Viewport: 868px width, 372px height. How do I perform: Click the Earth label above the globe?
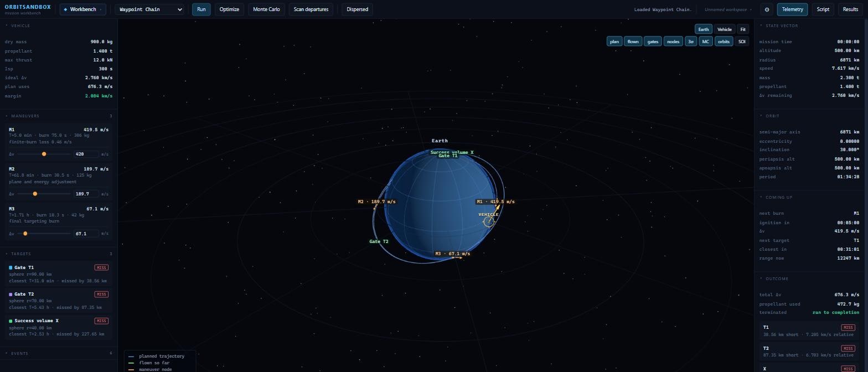(440, 141)
